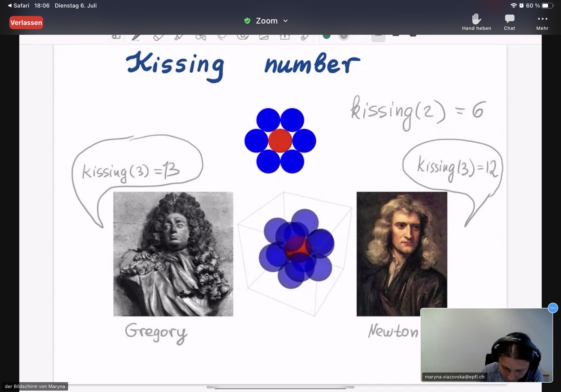
Task: Select the shapes tool
Action: (201, 37)
